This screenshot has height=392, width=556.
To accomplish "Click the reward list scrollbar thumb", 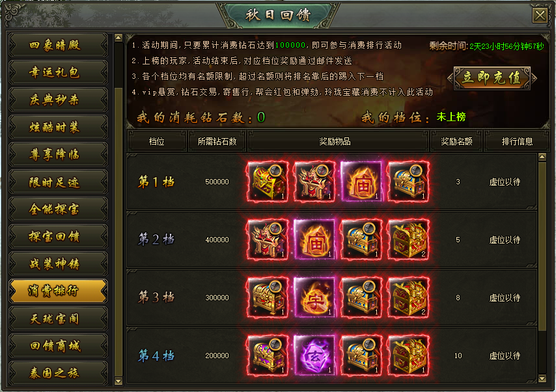I will (x=542, y=246).
